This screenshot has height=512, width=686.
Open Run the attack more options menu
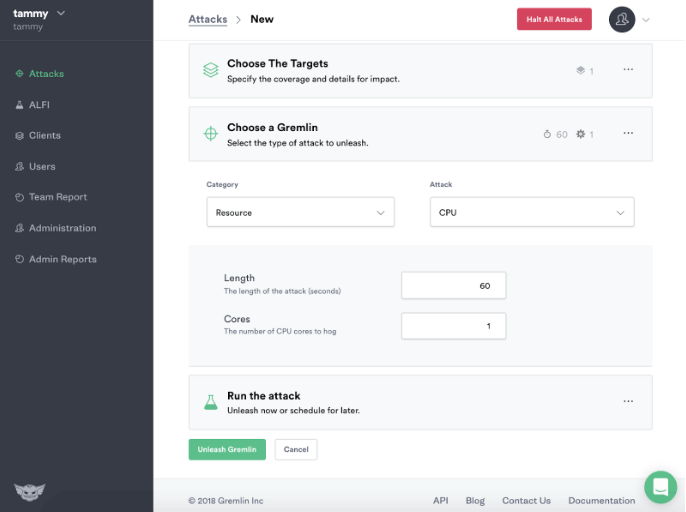[x=628, y=401]
